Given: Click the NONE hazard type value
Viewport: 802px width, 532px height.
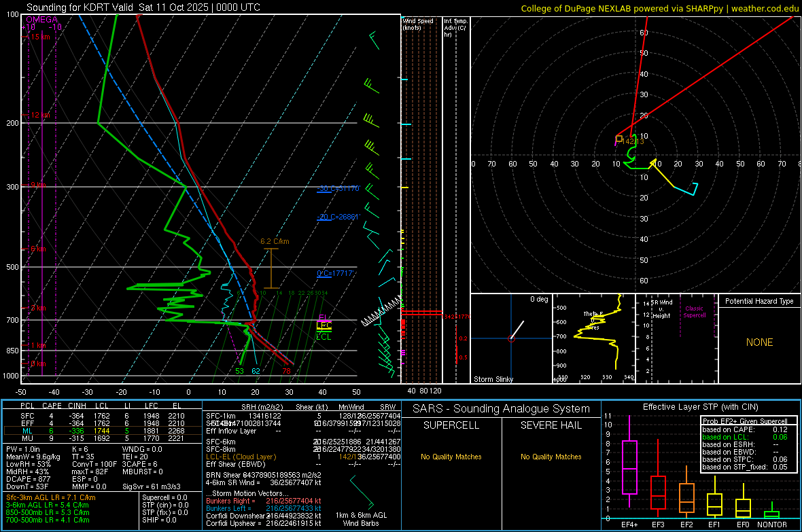Looking at the screenshot, I should tap(759, 342).
